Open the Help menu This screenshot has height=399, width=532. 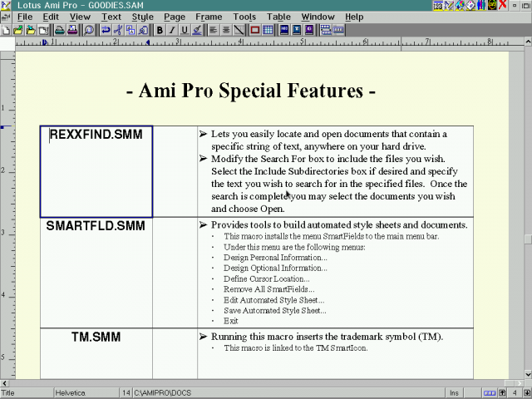point(354,17)
